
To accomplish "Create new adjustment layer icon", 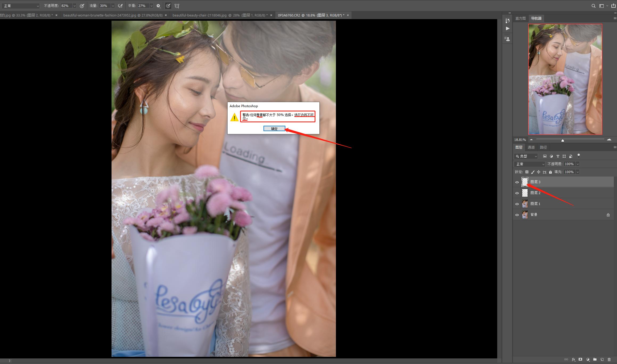I will pos(588,359).
